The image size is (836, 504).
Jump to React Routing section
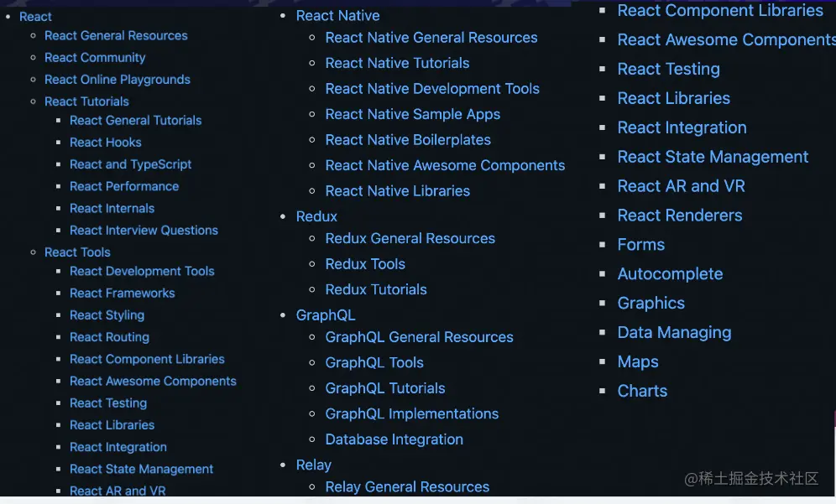tap(109, 337)
